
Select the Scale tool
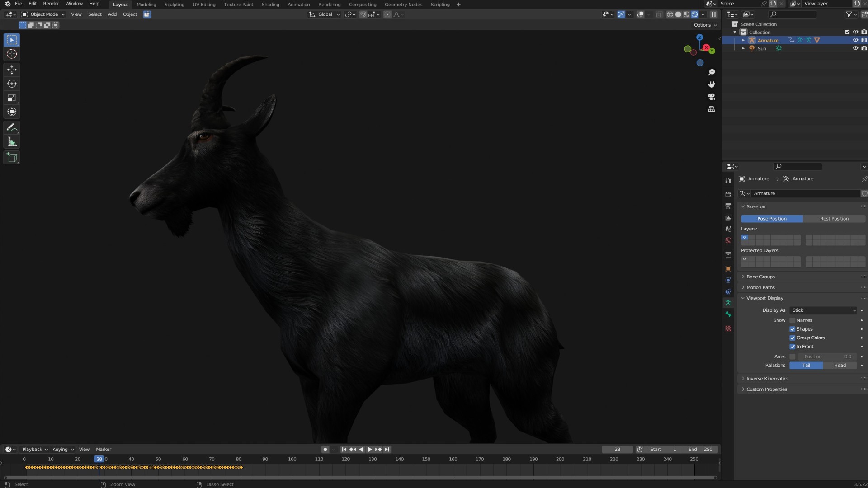[x=12, y=98]
